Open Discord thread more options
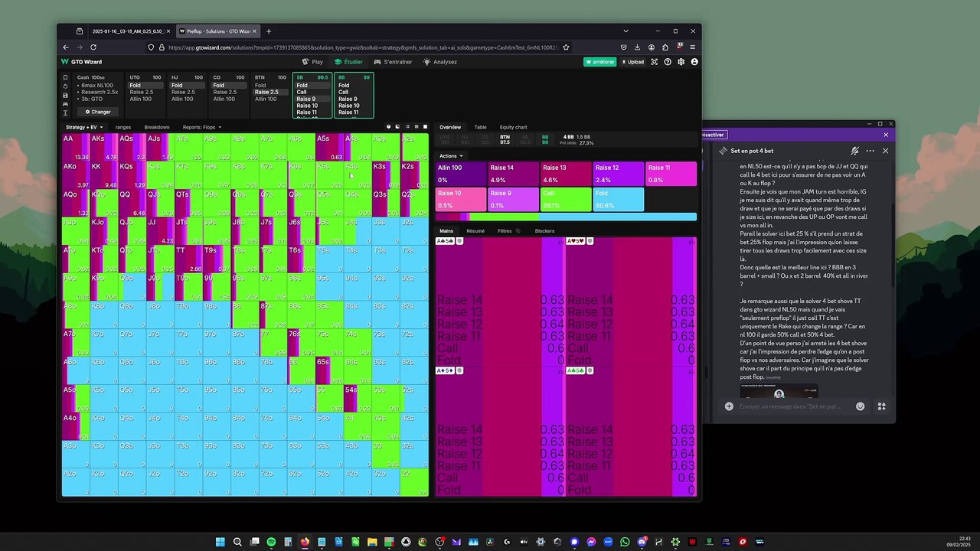 [x=870, y=151]
